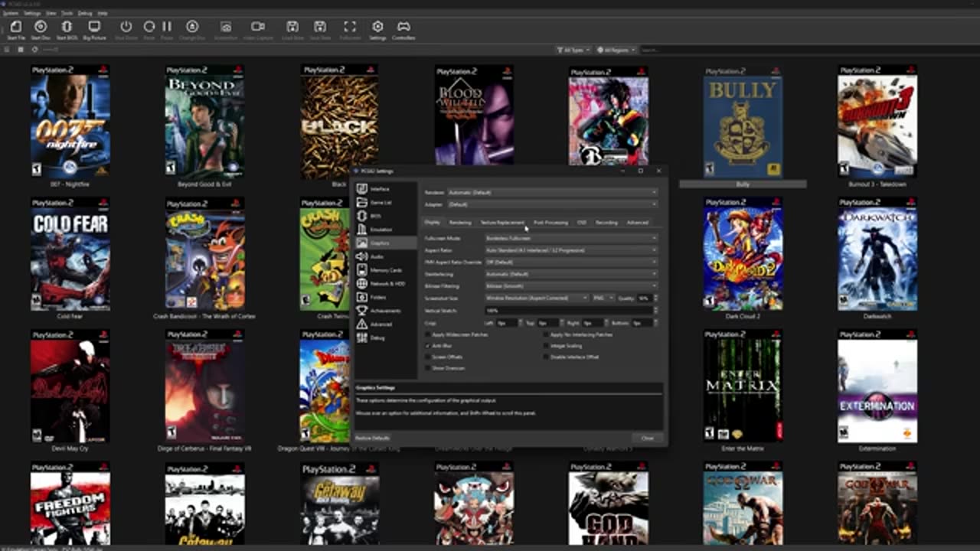This screenshot has height=551, width=980.
Task: Open the screenshot format PNG dropdown
Action: [603, 298]
